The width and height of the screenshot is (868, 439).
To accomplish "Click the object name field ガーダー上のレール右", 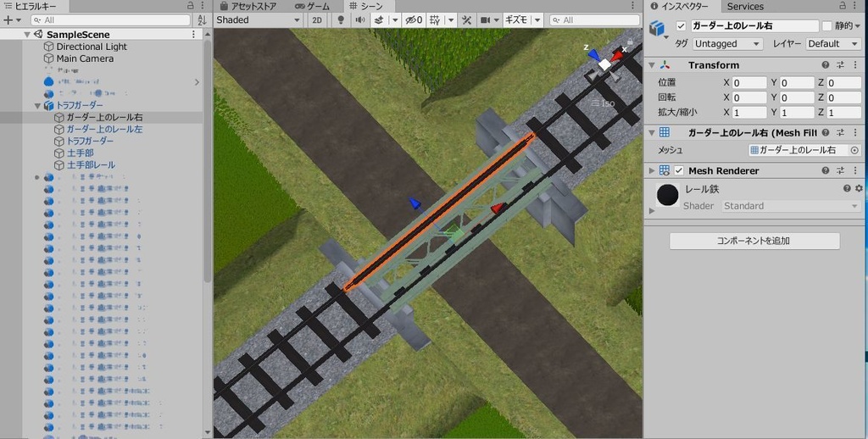I will tap(754, 26).
